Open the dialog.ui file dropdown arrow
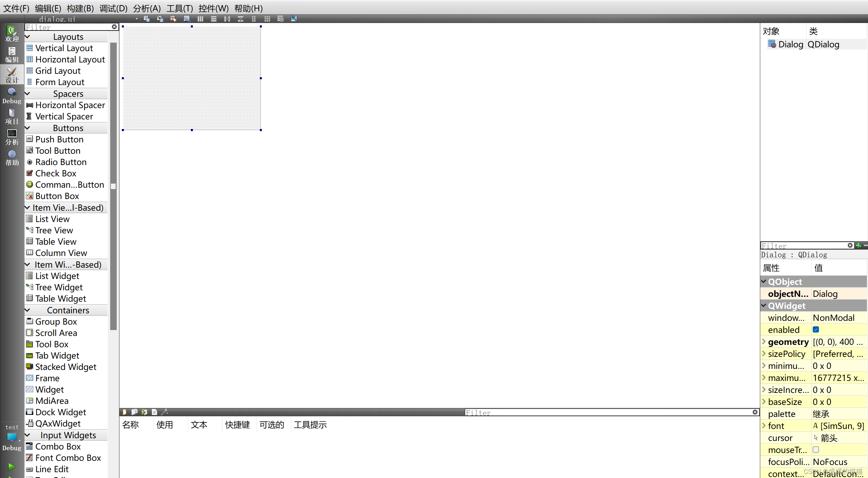The width and height of the screenshot is (868, 478). coord(137,19)
